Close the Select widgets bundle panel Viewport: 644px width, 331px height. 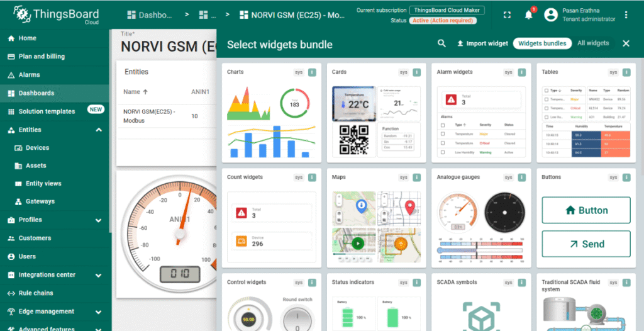coord(626,43)
